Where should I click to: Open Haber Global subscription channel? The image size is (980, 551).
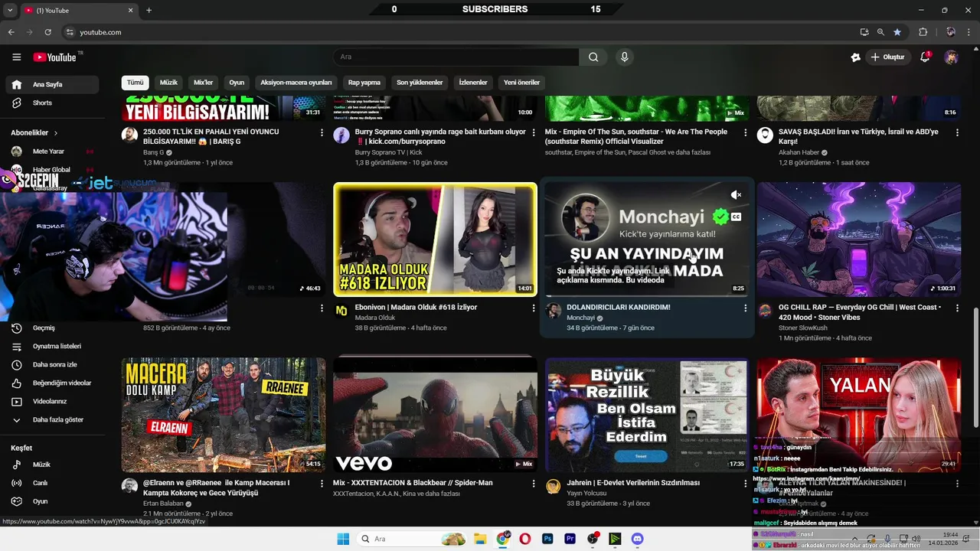[x=50, y=169]
